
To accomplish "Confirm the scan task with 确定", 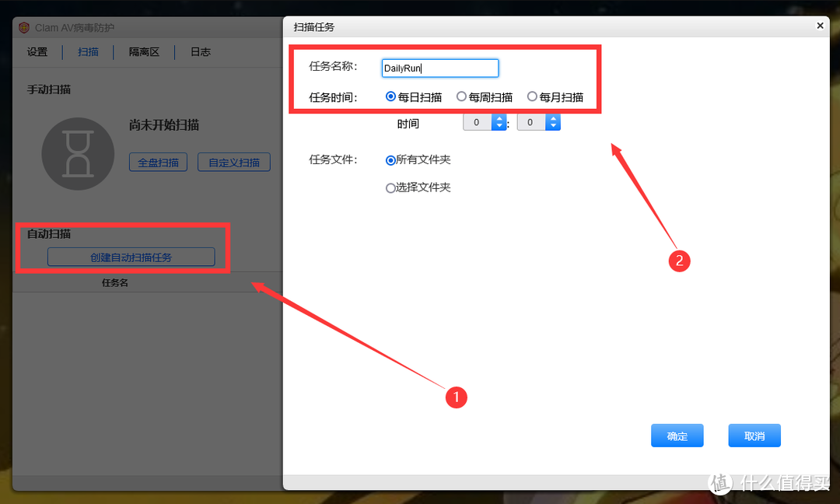I will pyautogui.click(x=677, y=436).
